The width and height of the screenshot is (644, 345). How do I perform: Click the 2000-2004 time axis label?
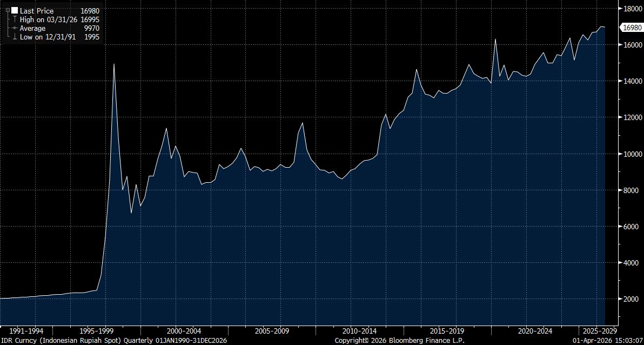pos(184,330)
